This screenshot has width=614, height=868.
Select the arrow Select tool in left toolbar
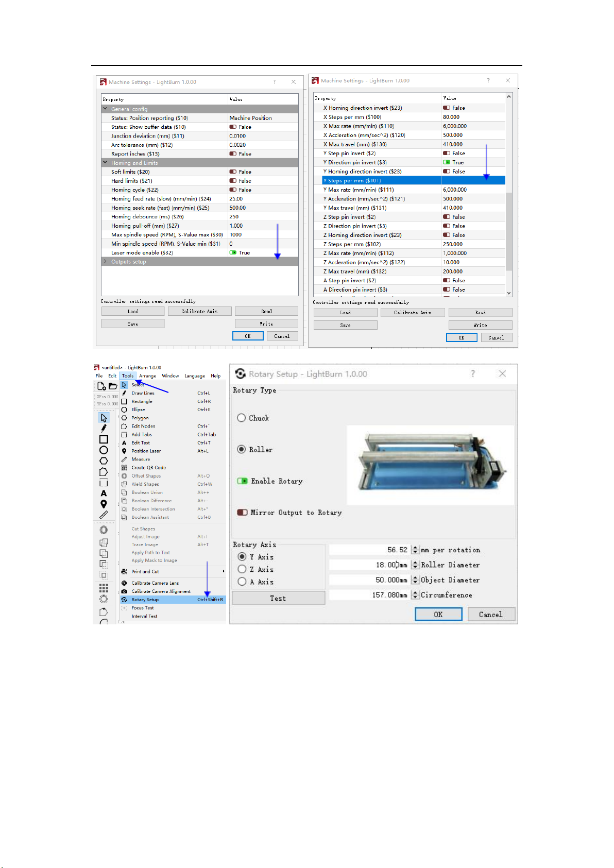pos(104,418)
